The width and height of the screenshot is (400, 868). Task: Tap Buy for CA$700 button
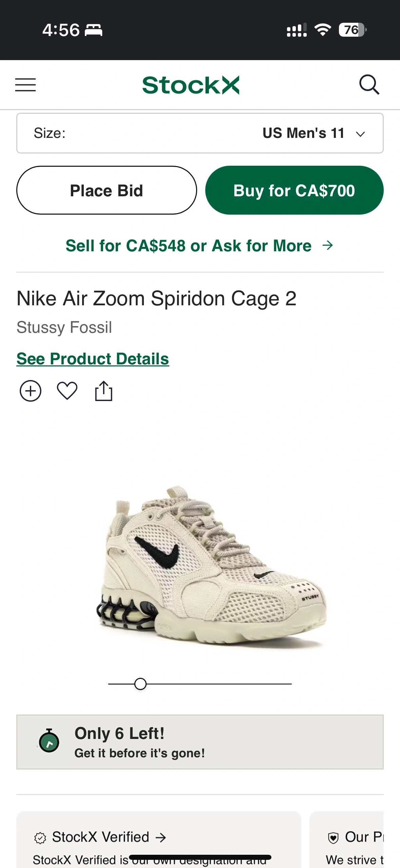click(x=294, y=190)
